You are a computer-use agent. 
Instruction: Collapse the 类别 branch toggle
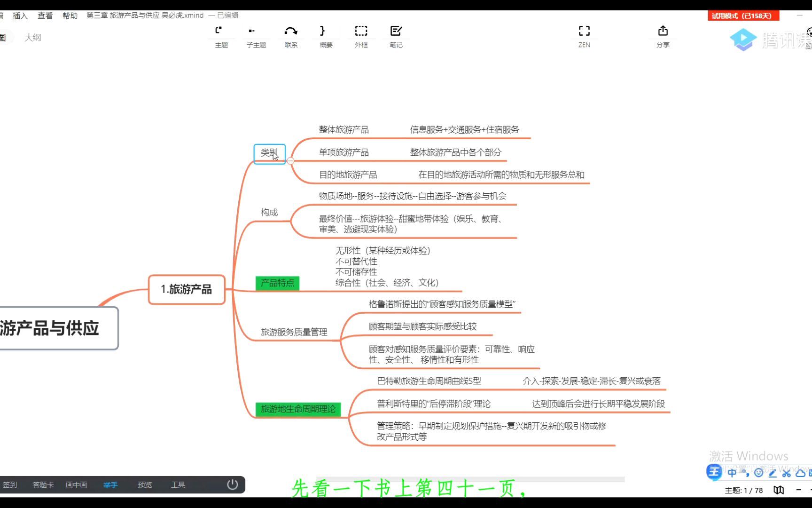(x=290, y=161)
